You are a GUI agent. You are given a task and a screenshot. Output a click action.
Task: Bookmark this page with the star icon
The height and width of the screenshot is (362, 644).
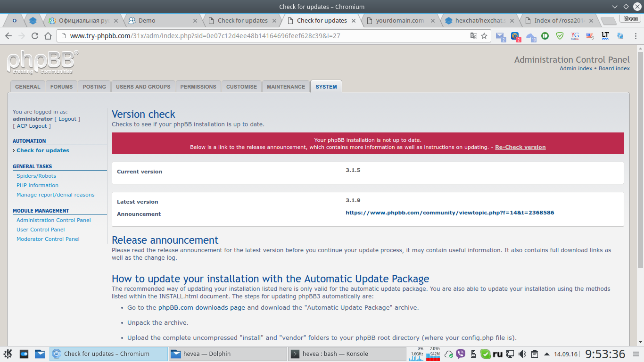tap(484, 36)
